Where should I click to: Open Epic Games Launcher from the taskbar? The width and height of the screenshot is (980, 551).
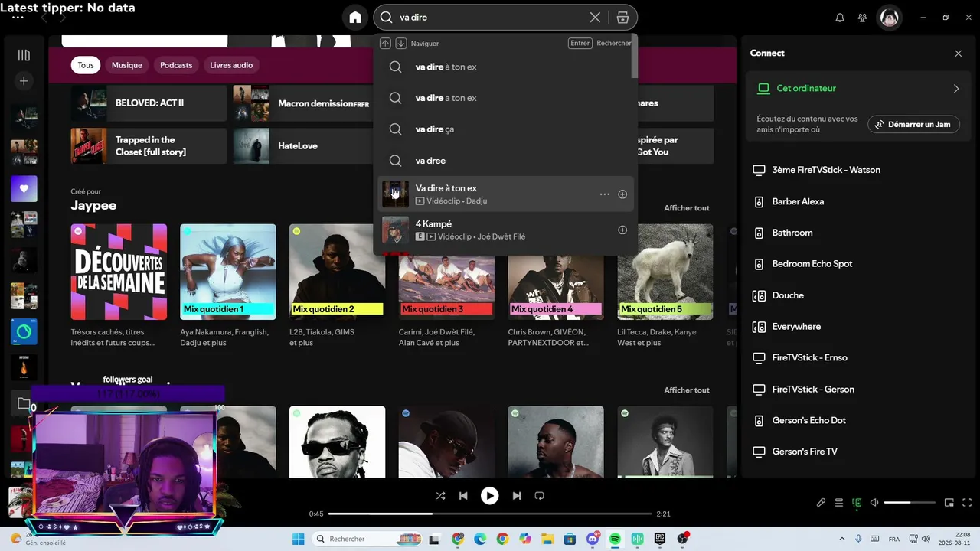coord(660,539)
